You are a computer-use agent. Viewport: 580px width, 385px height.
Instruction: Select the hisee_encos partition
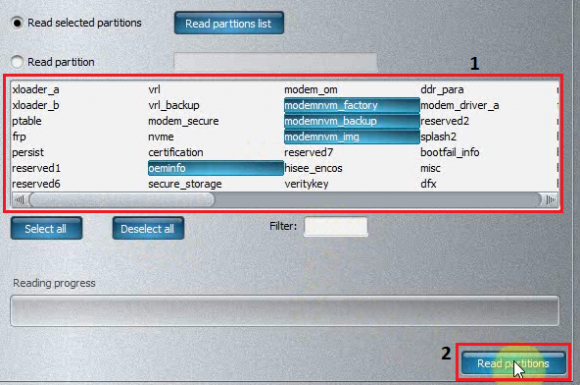(313, 168)
